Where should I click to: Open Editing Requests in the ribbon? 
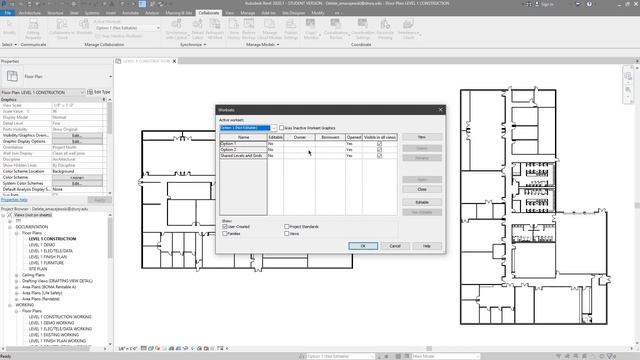click(x=33, y=29)
